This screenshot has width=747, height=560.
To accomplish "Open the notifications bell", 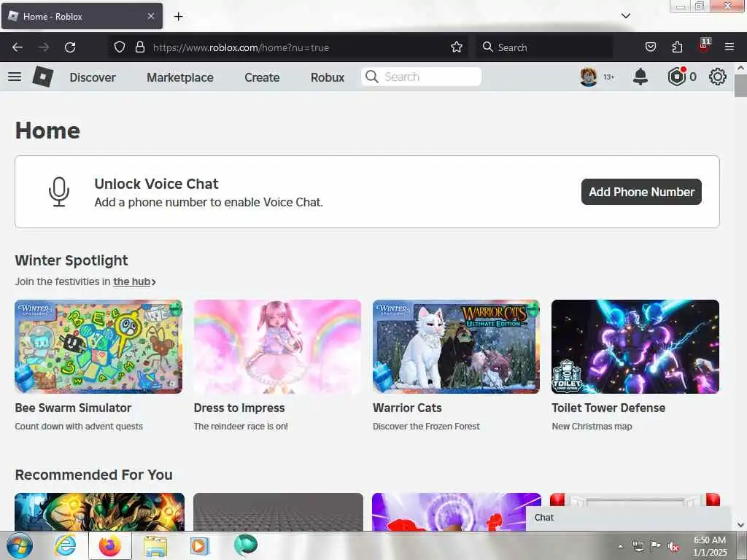I will (640, 77).
